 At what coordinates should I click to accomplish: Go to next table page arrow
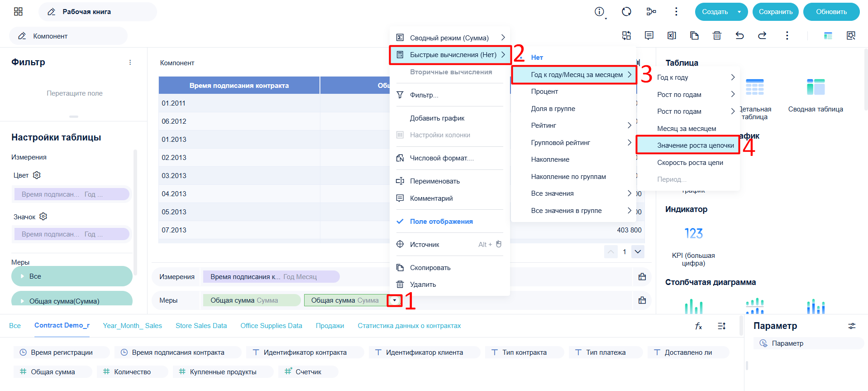(638, 251)
